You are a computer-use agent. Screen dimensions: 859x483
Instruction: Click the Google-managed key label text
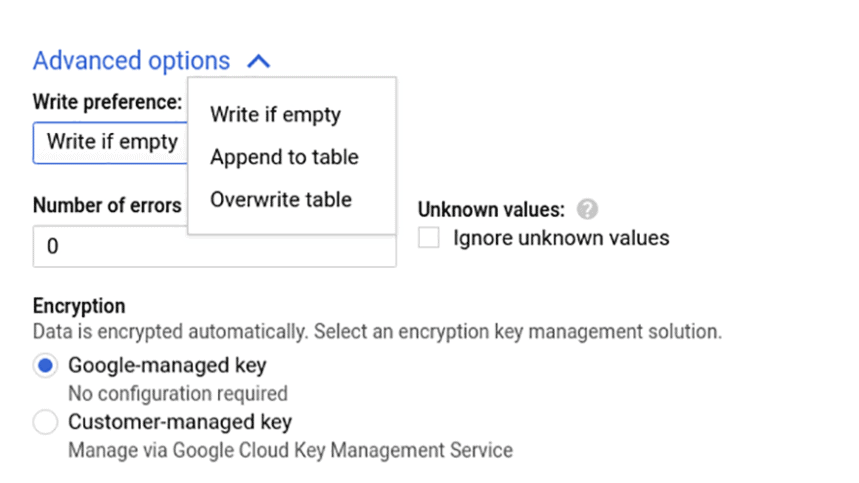pyautogui.click(x=167, y=365)
